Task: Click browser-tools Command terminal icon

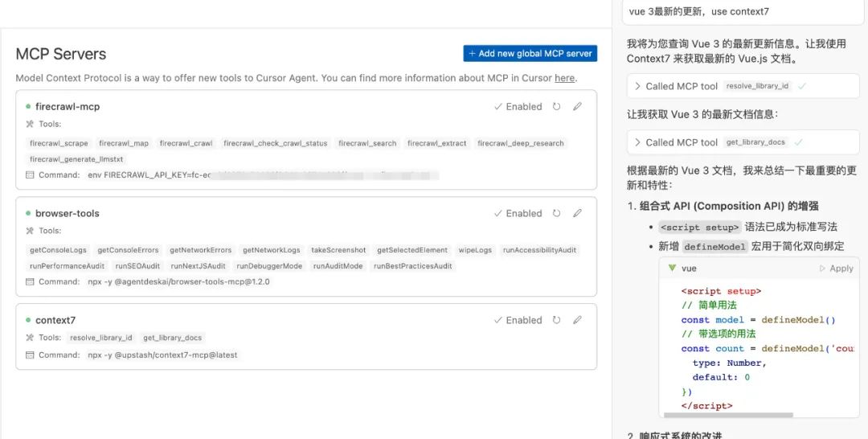Action: pos(30,281)
